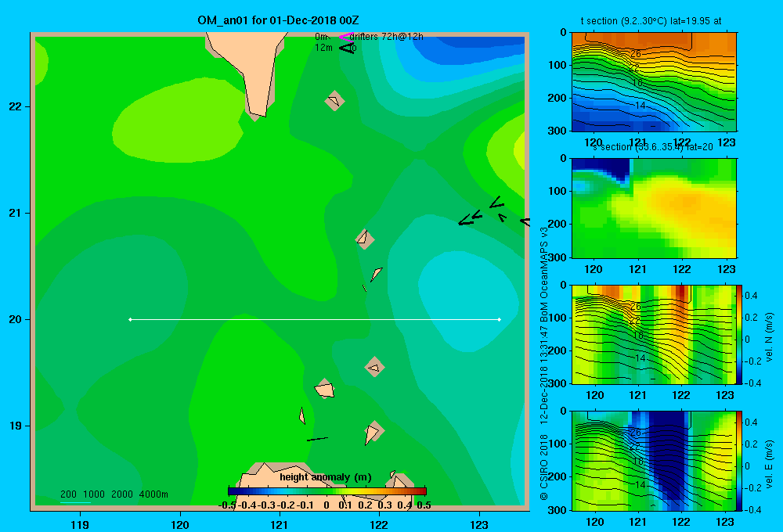Viewport: 783px width, 532px height.
Task: Click the double drifter arrows near 123E 21N
Action: (x=469, y=218)
